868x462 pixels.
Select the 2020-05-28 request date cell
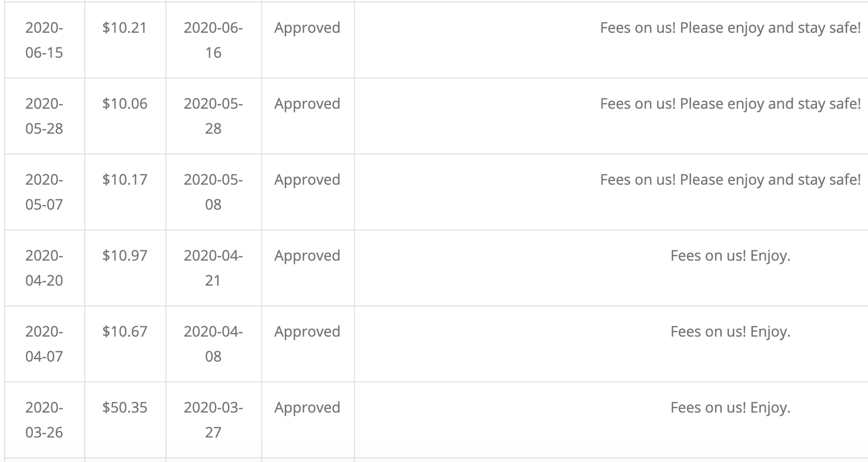pyautogui.click(x=44, y=116)
